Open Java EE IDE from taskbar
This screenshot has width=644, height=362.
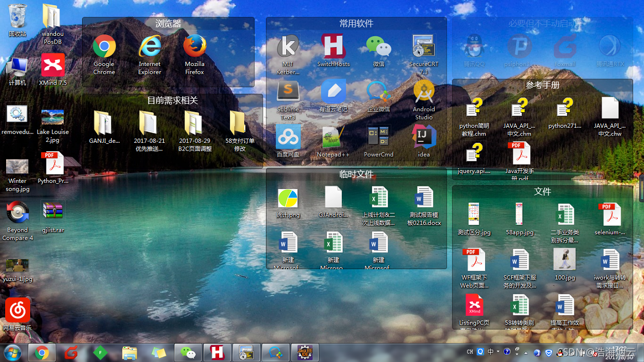305,353
